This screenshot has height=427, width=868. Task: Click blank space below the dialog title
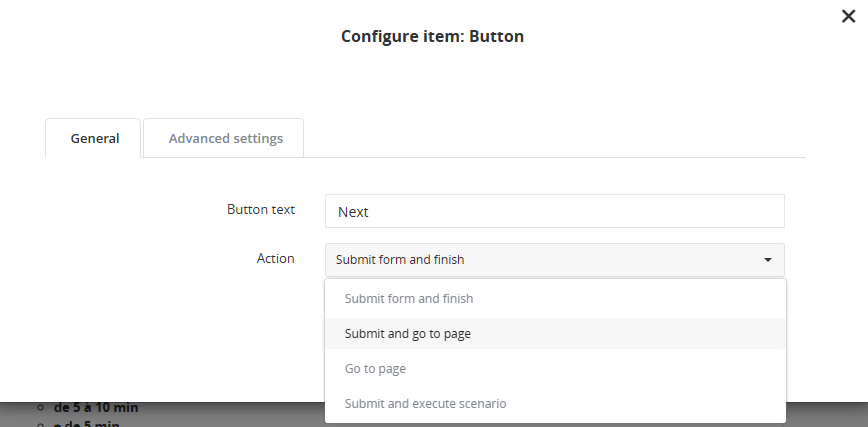point(432,80)
